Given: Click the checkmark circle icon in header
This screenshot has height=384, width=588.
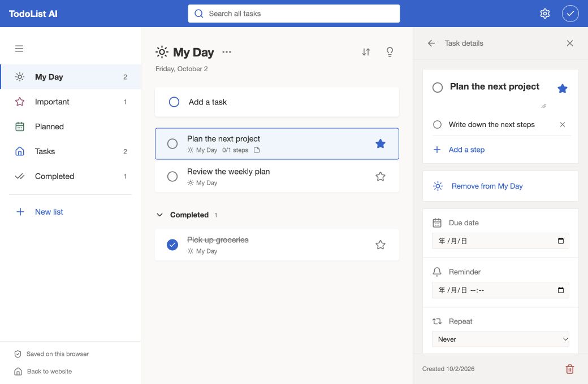Looking at the screenshot, I should click(x=570, y=14).
